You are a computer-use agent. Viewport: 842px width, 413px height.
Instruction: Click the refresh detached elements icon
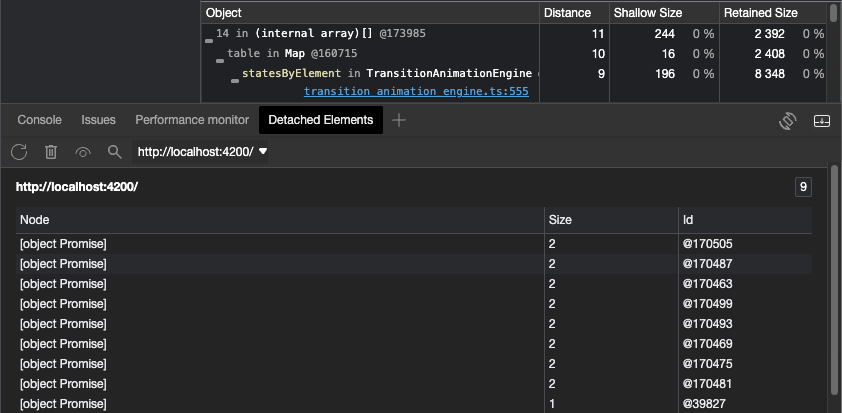click(19, 152)
